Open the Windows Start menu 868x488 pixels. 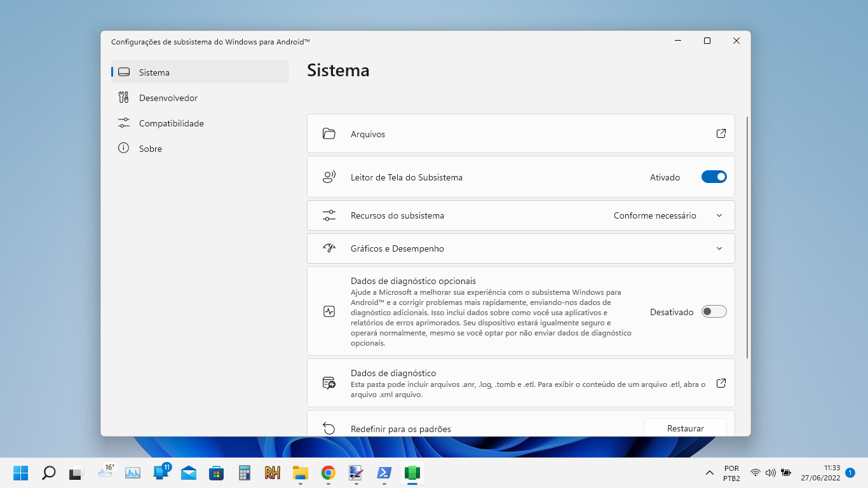click(21, 473)
